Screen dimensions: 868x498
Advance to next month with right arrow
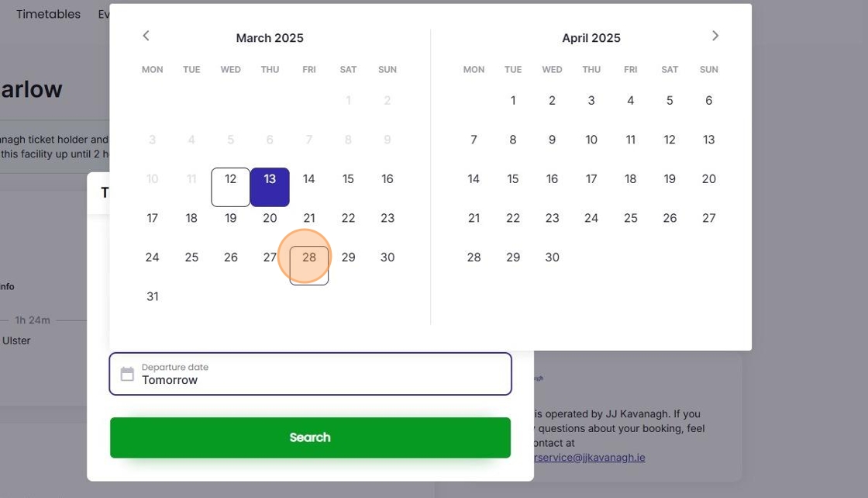[x=715, y=36]
